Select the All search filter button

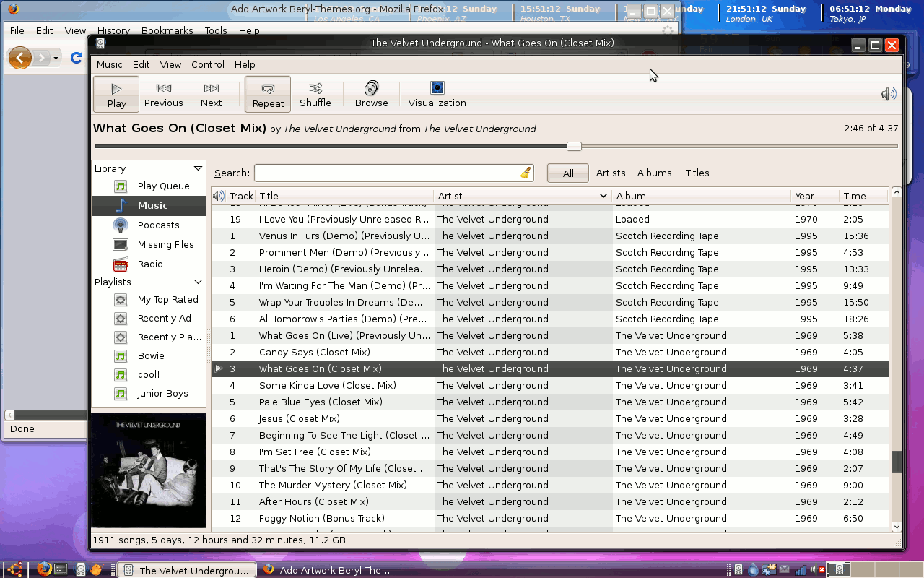568,173
